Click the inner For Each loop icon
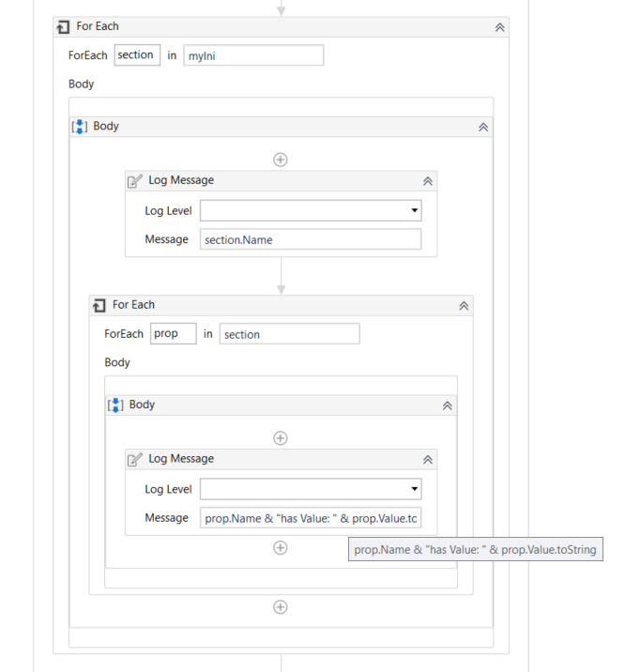The image size is (625, 672). (x=99, y=306)
